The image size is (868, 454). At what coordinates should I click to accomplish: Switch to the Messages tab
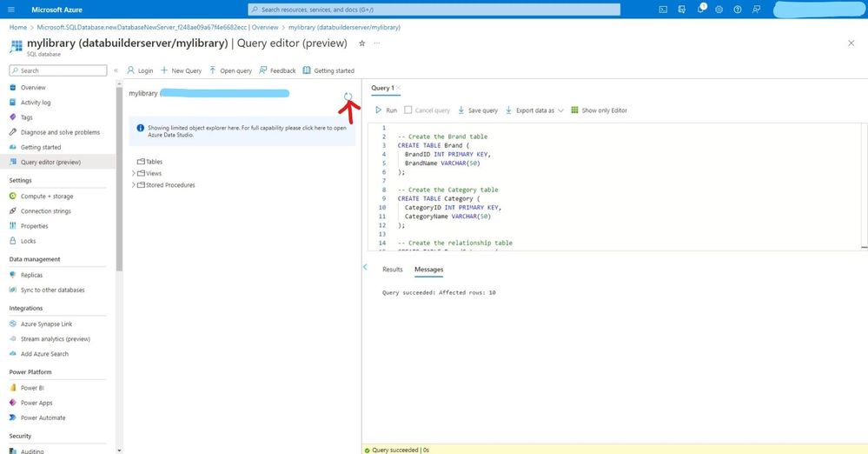(429, 270)
